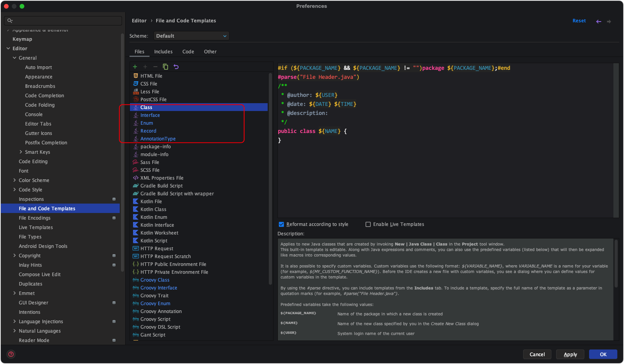The height and width of the screenshot is (364, 624).
Task: Expand the Smart Keys node
Action: pyautogui.click(x=21, y=152)
